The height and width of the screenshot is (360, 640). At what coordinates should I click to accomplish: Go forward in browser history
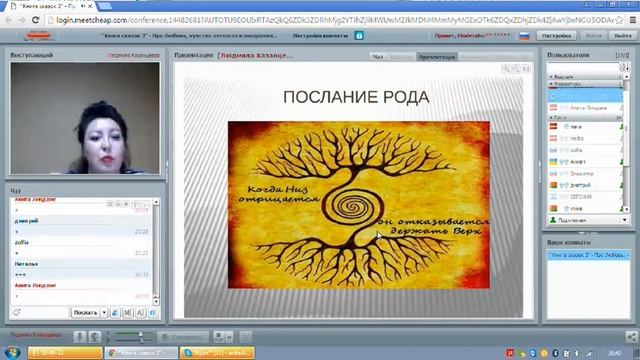pyautogui.click(x=22, y=20)
